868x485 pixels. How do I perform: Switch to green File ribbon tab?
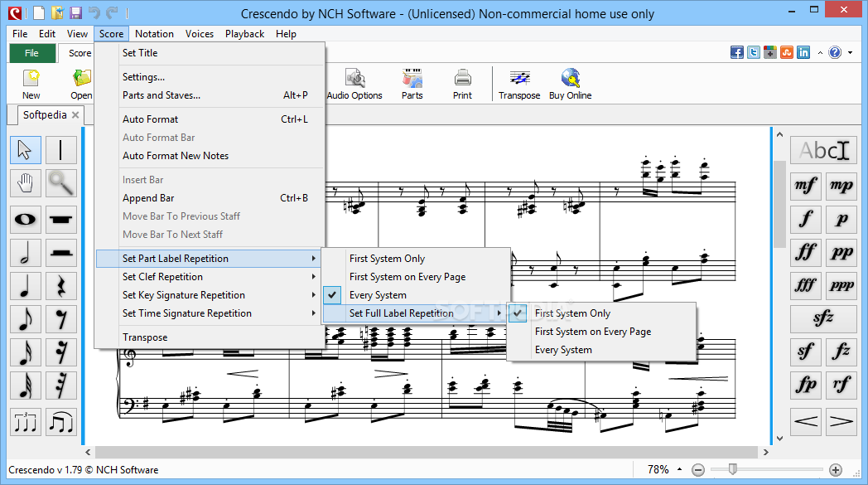click(x=32, y=53)
